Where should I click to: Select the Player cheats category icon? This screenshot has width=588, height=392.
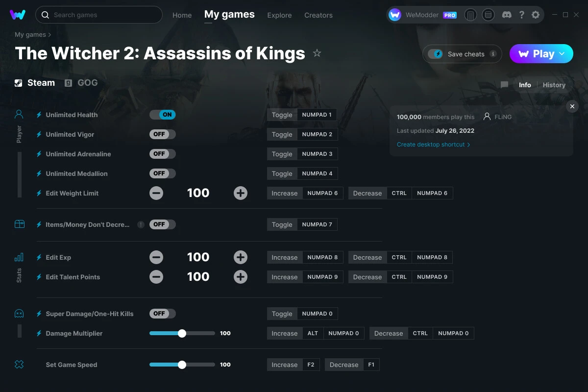[x=19, y=114]
